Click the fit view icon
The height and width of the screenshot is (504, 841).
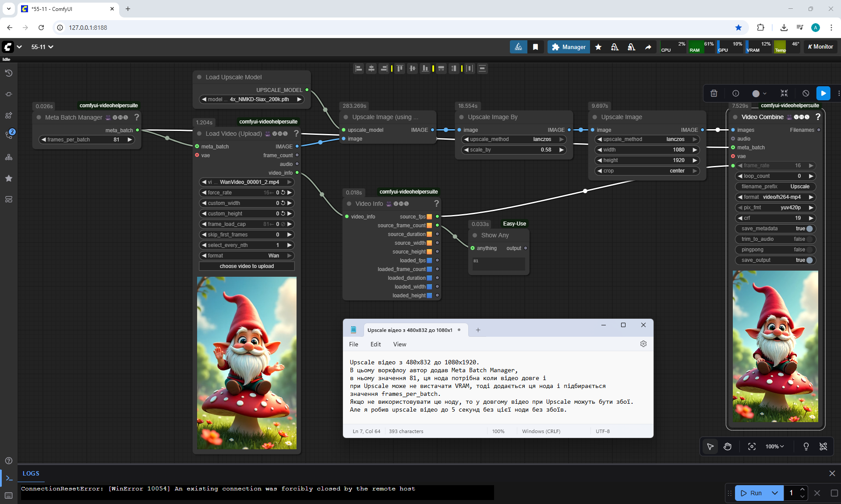(752, 446)
